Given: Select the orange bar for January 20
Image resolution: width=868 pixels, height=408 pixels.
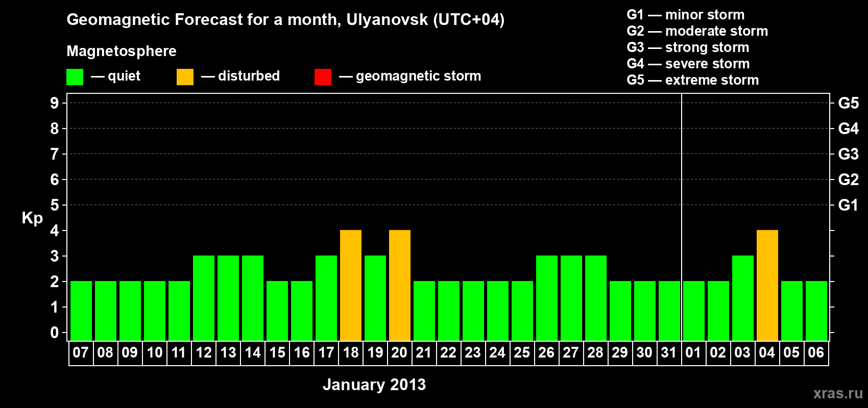Looking at the screenshot, I should [x=400, y=285].
